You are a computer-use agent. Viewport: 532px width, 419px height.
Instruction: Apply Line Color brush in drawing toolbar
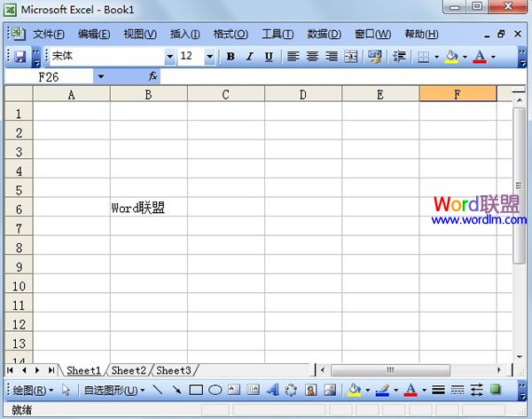382,390
